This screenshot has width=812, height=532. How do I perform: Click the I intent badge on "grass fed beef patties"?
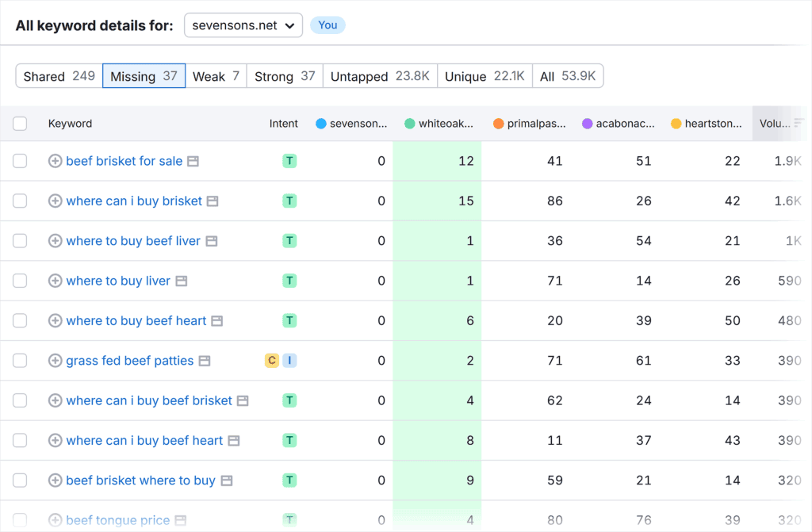click(x=289, y=360)
